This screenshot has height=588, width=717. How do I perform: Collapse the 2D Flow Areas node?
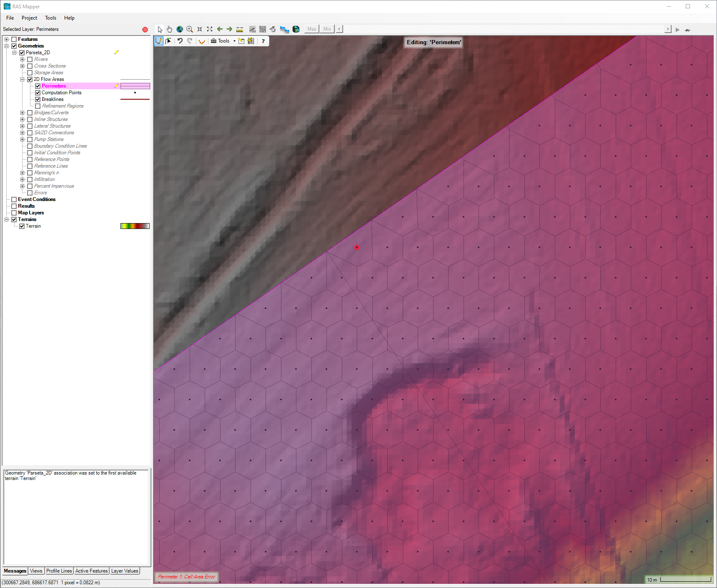[x=23, y=79]
